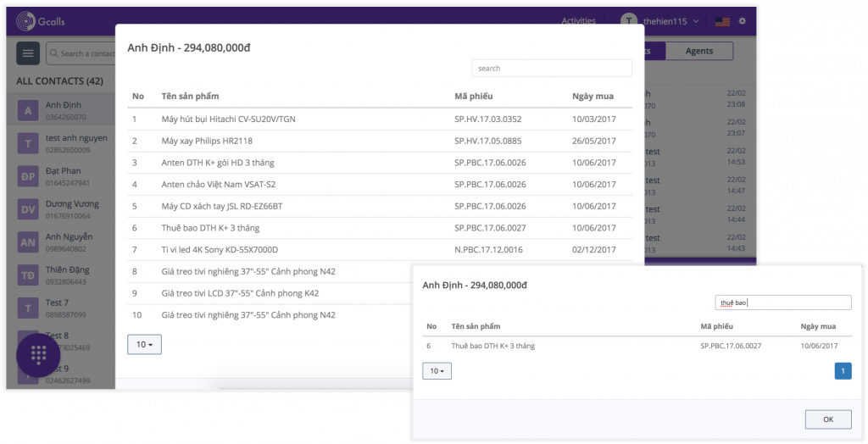
Task: Open the dial pad button
Action: [38, 355]
